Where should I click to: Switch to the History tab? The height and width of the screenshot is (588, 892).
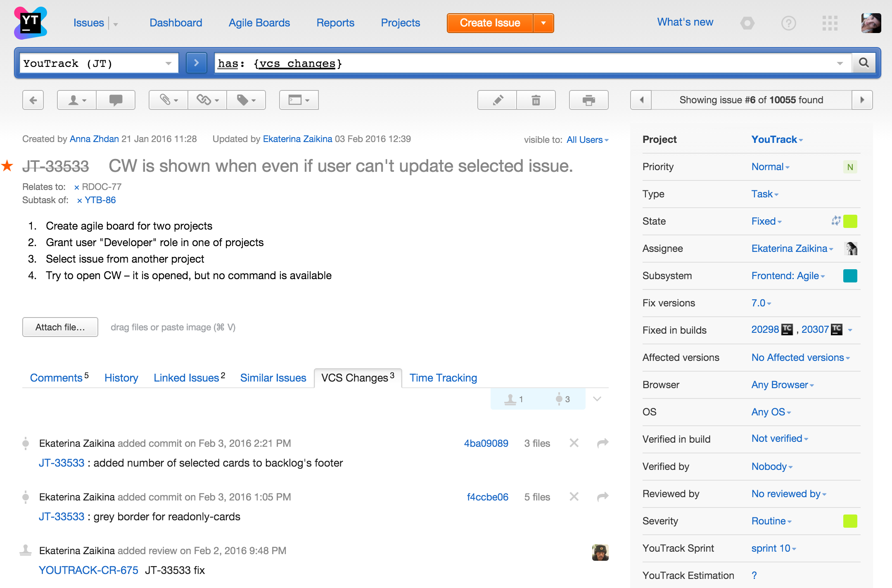pyautogui.click(x=121, y=377)
